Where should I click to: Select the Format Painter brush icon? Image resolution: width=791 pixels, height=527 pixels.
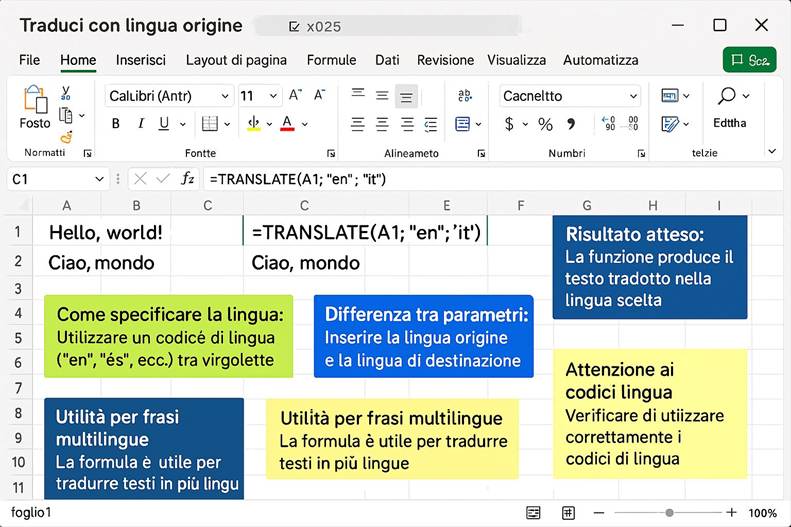click(66, 137)
